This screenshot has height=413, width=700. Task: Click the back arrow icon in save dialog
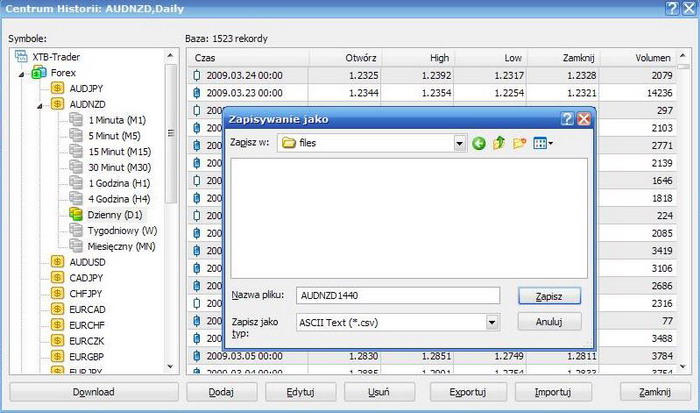(479, 143)
